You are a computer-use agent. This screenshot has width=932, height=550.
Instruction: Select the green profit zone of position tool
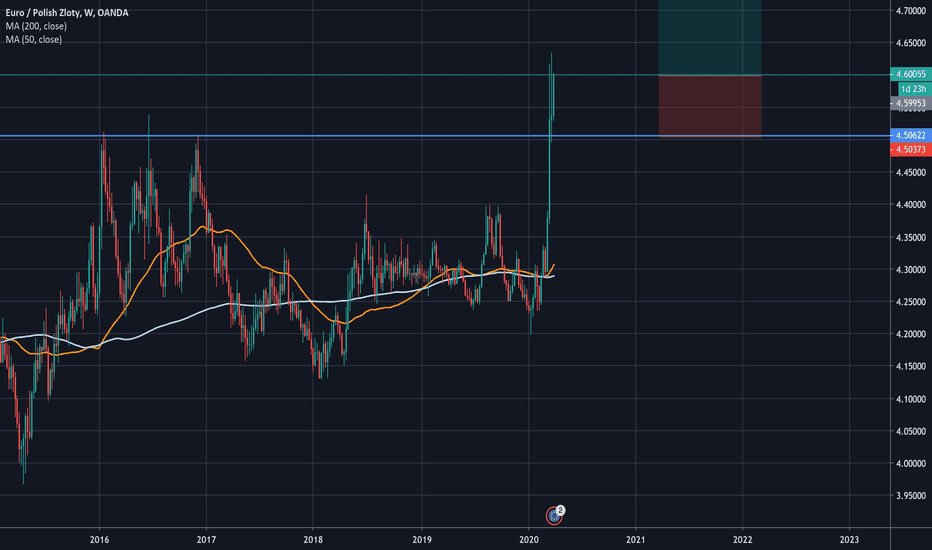[710, 37]
